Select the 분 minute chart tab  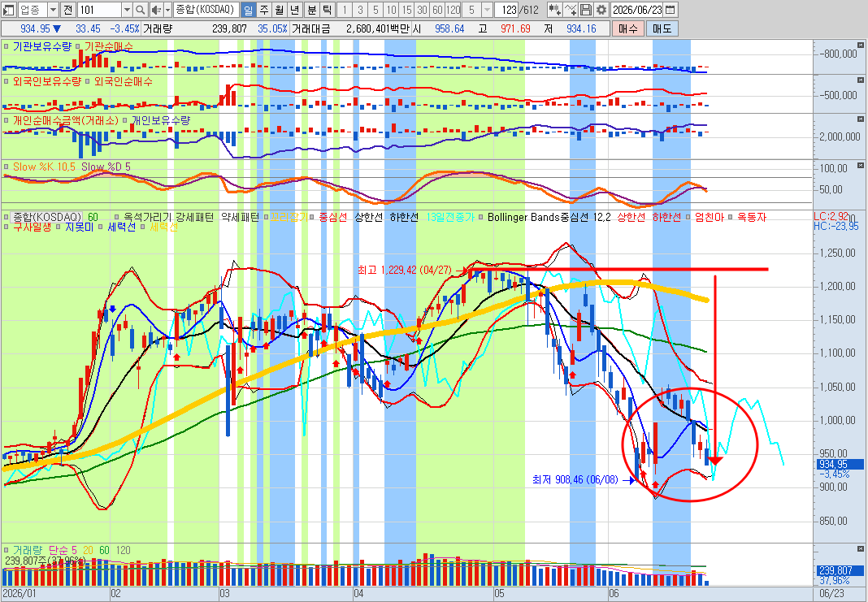312,10
